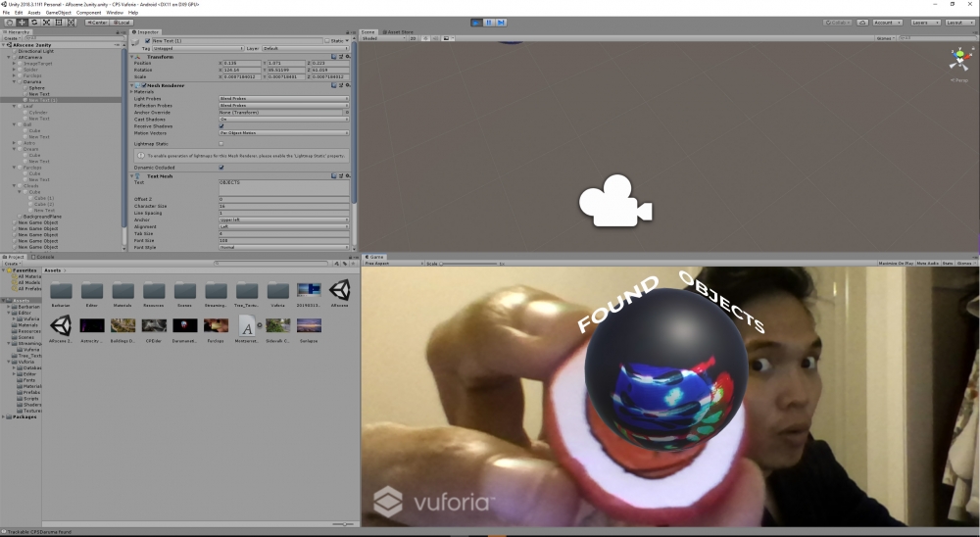The image size is (980, 537).
Task: Click the Pause button in the toolbar
Action: [x=488, y=22]
